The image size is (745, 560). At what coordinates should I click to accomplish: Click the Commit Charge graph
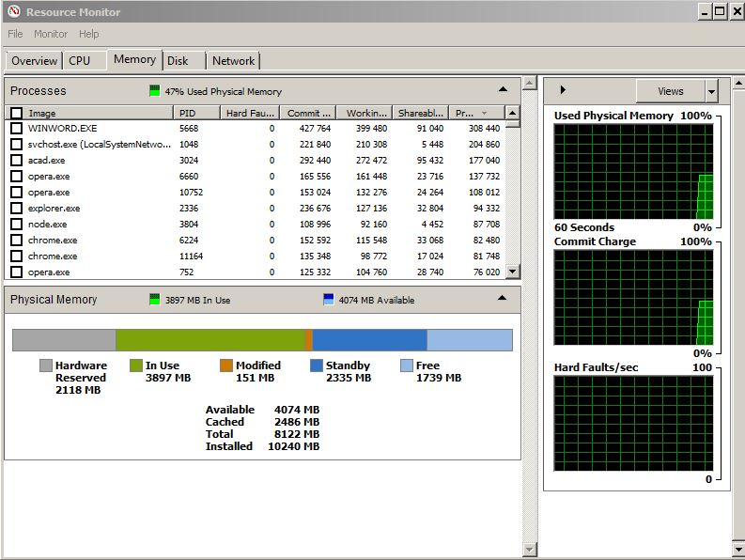633,298
